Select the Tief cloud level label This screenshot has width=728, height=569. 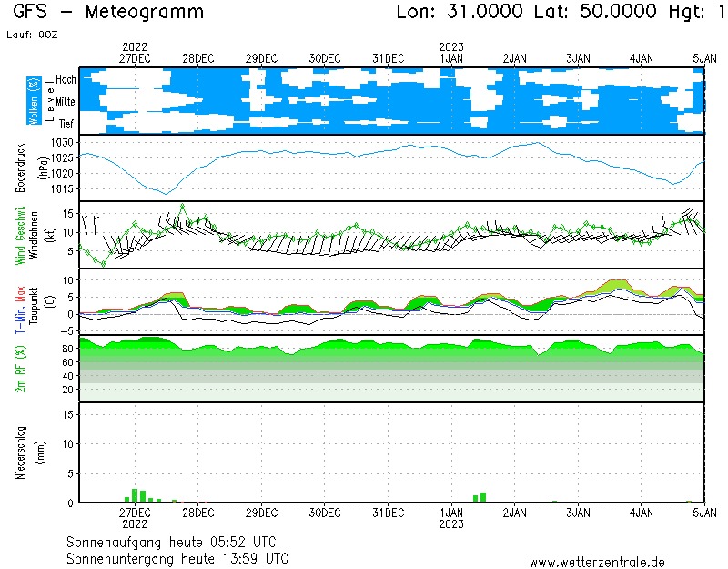tap(67, 124)
